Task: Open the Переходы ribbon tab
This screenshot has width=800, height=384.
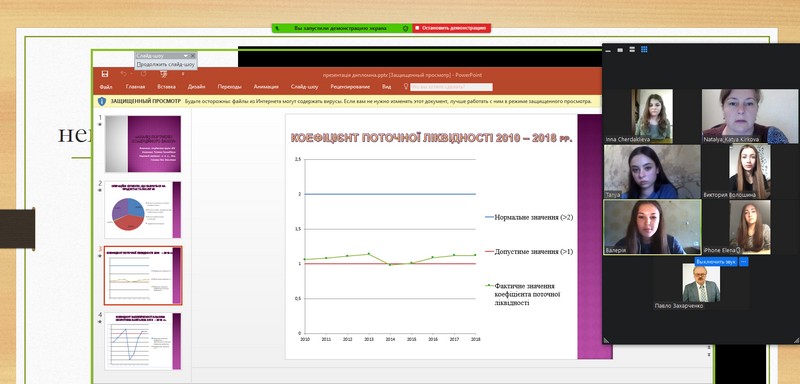Action: pos(230,87)
